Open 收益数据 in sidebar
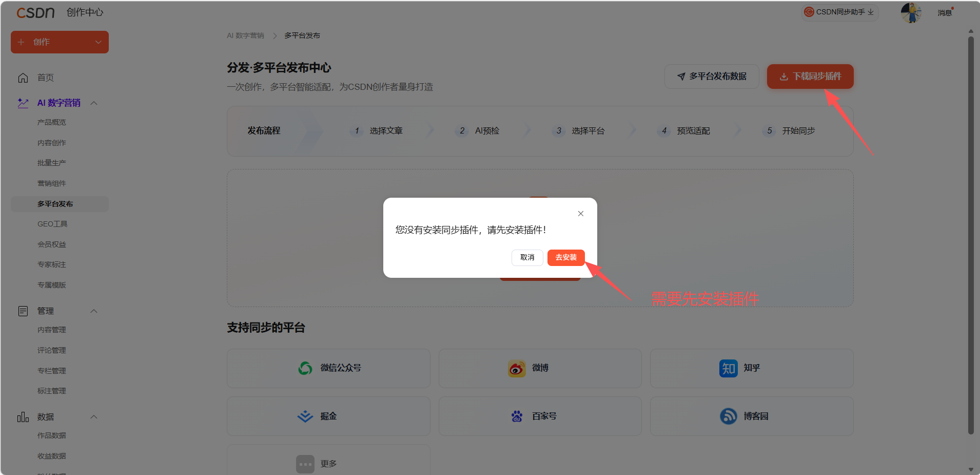The height and width of the screenshot is (475, 980). click(51, 456)
